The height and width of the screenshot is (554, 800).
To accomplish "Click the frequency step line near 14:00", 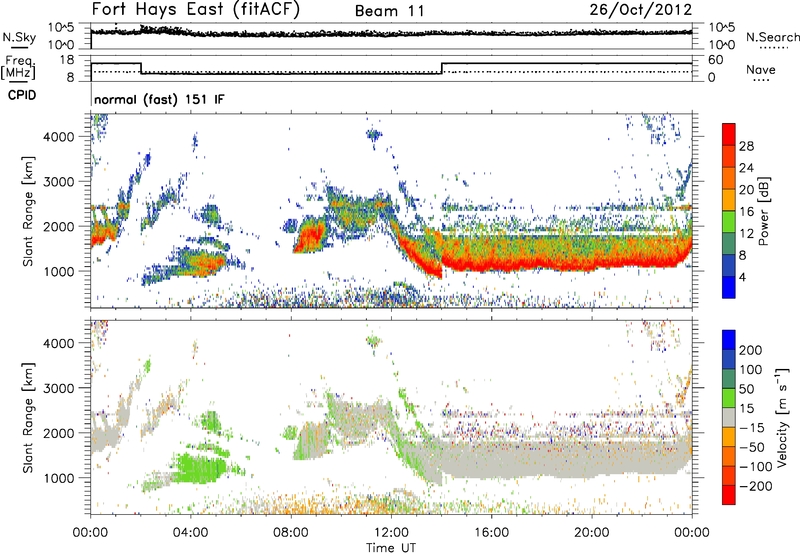I will pyautogui.click(x=442, y=68).
